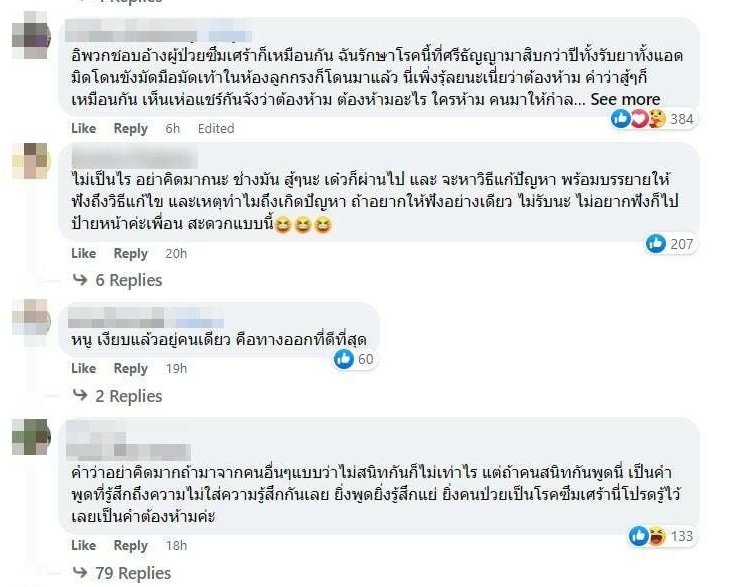
Task: Click the reply arrow icon beside 6 Replies
Action: [80, 280]
